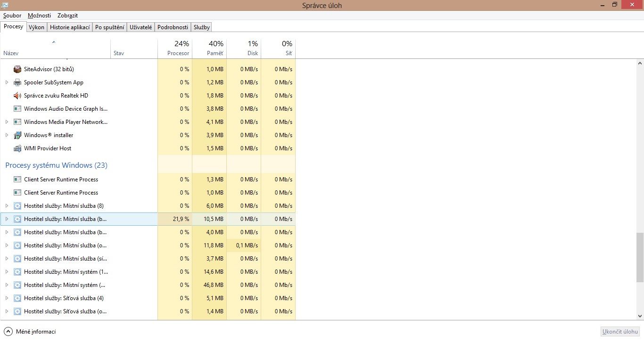Expand the Spooler SubSystem App process

tap(7, 82)
